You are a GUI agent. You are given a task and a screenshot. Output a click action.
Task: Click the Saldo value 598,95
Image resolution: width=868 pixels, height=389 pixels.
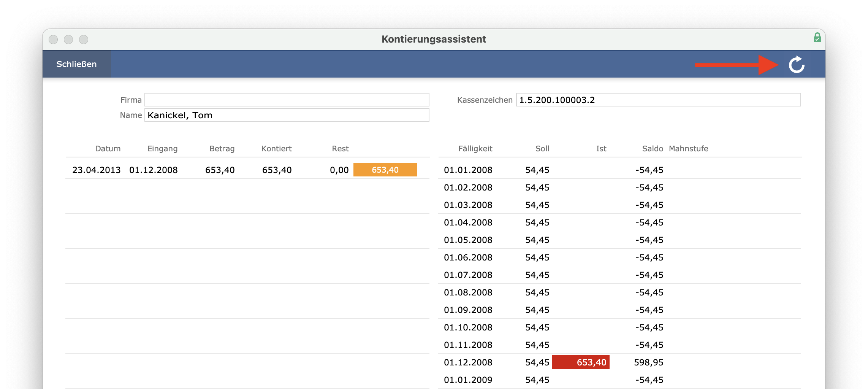click(649, 362)
